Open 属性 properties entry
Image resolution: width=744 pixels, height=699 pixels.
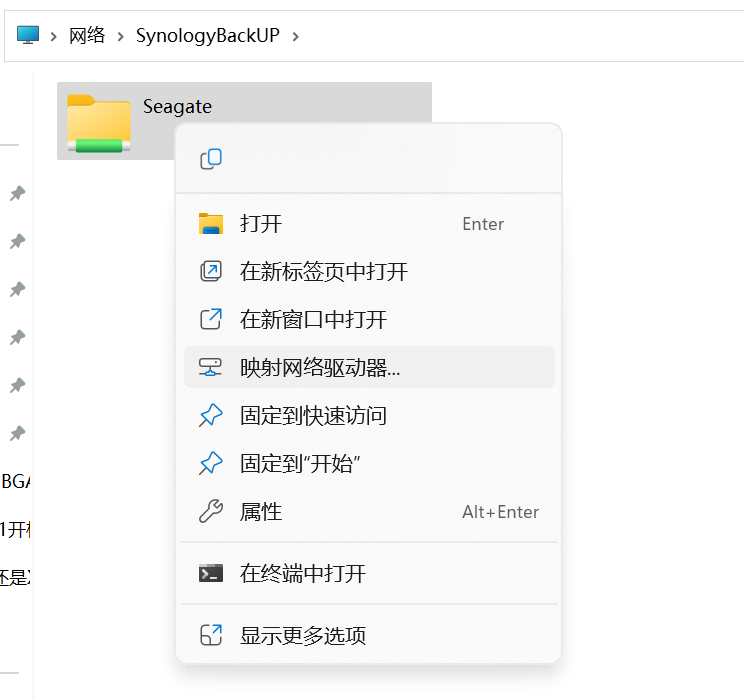tap(369, 512)
